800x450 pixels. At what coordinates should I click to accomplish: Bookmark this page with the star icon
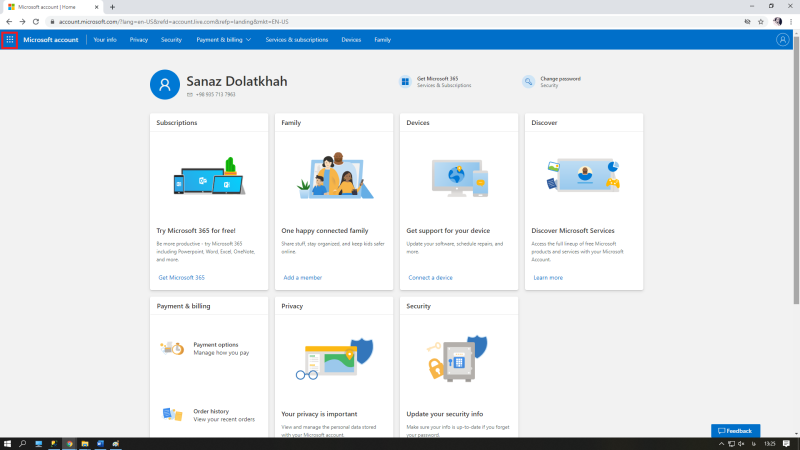pos(761,22)
